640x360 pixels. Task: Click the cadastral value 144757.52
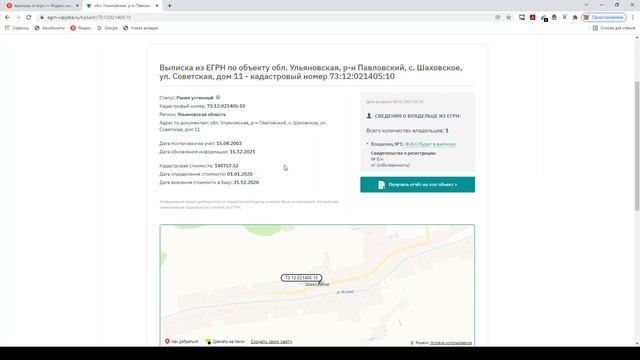click(227, 166)
